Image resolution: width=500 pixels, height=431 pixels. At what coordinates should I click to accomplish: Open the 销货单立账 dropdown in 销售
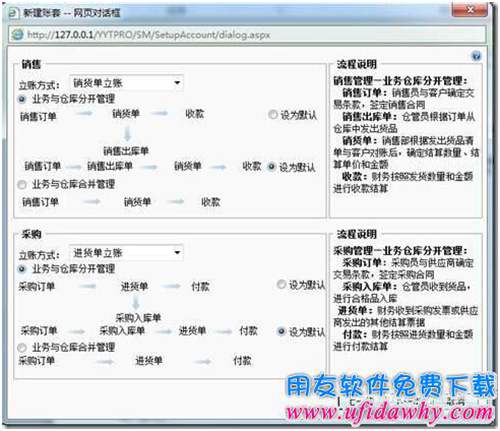[x=126, y=83]
